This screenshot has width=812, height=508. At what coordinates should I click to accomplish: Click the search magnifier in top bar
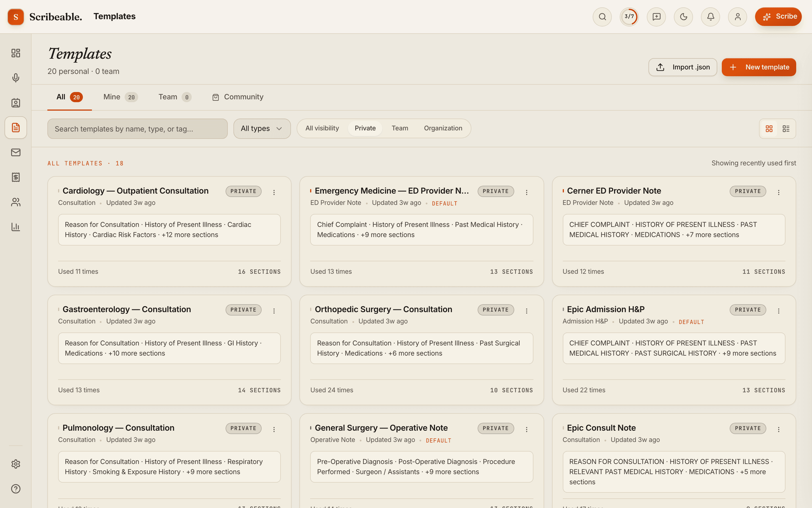point(602,17)
